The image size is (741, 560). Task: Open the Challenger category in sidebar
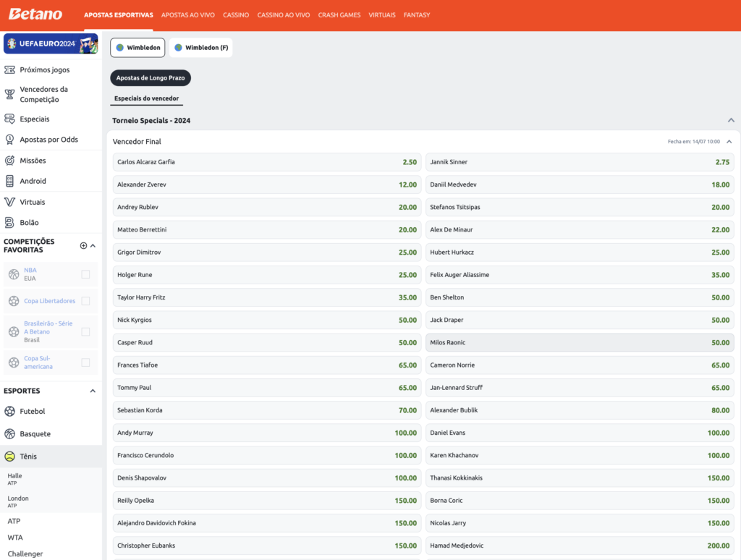tap(25, 554)
